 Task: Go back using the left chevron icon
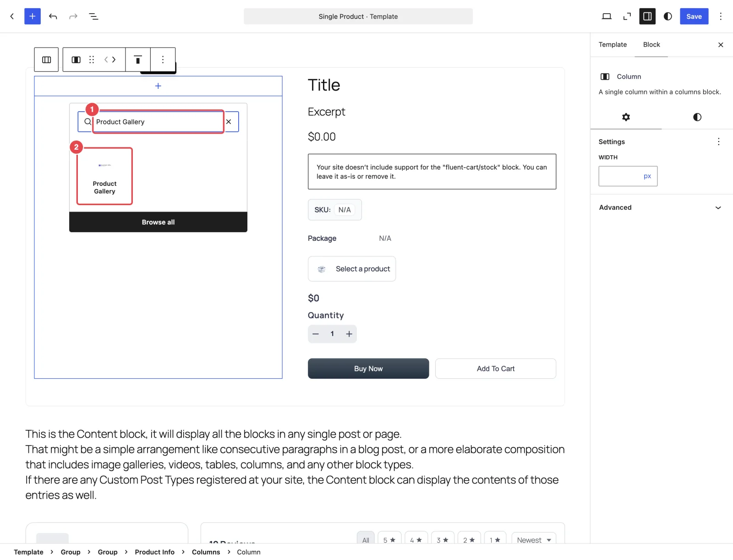coord(12,16)
